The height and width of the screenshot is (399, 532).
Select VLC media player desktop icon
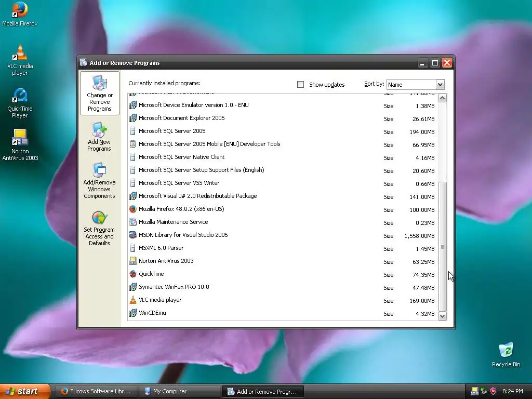click(x=20, y=60)
